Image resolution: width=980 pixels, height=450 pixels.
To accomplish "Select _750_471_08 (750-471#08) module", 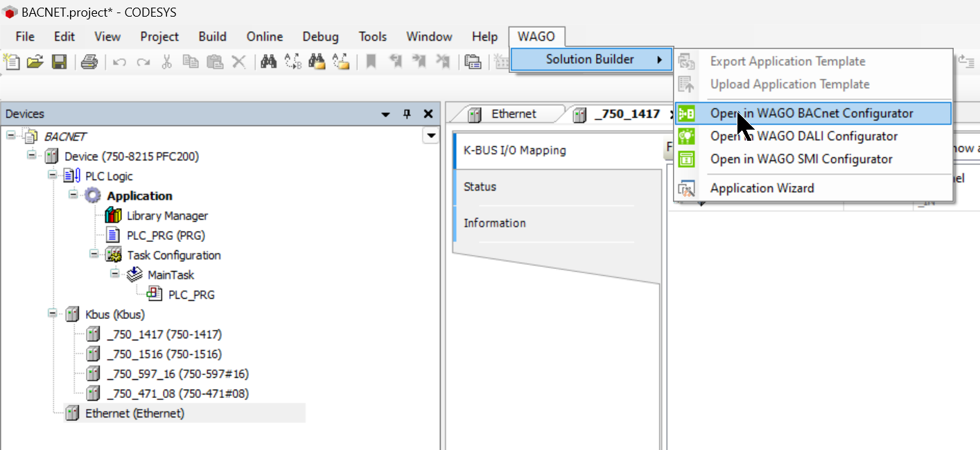I will (x=177, y=393).
